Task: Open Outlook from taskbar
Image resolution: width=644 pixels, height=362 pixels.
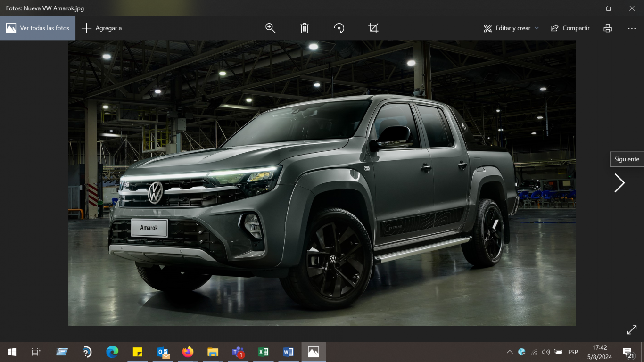Action: (x=163, y=352)
